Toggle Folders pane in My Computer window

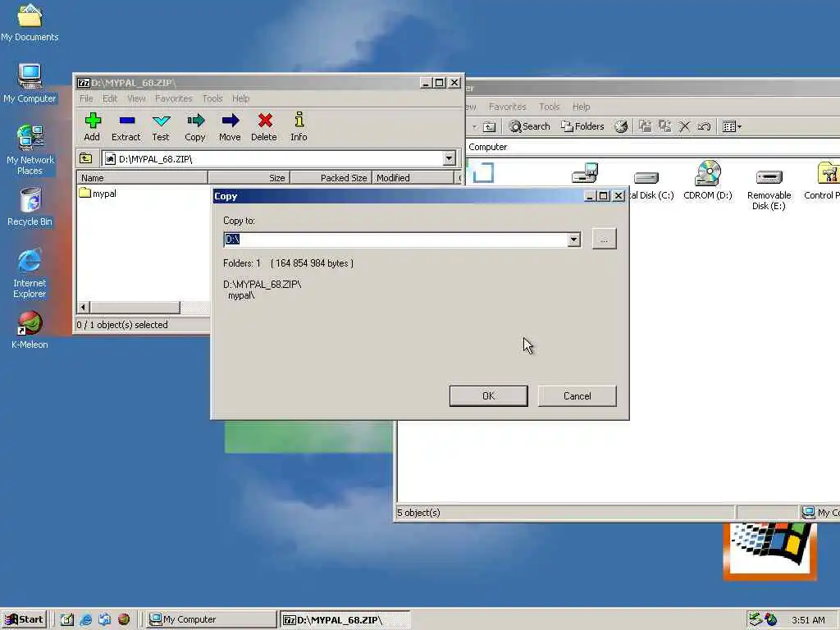582,126
